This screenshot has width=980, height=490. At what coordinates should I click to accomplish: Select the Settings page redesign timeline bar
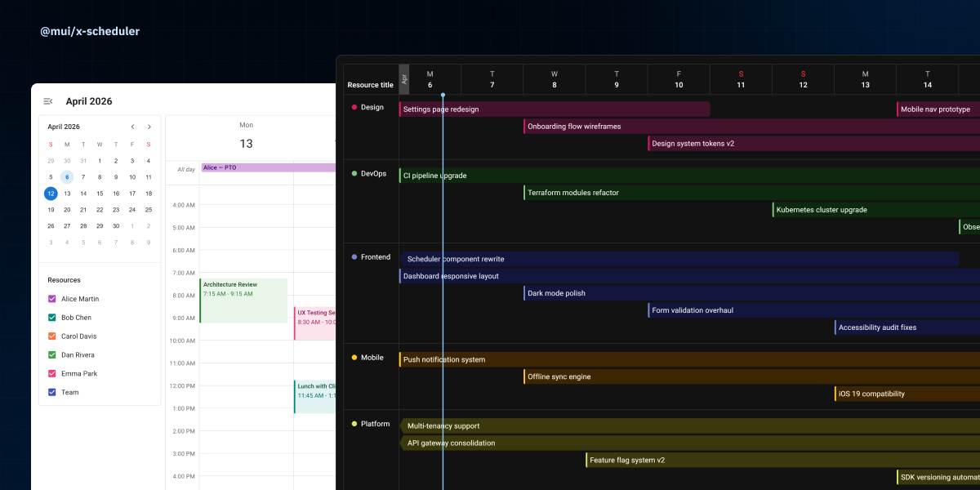click(554, 109)
